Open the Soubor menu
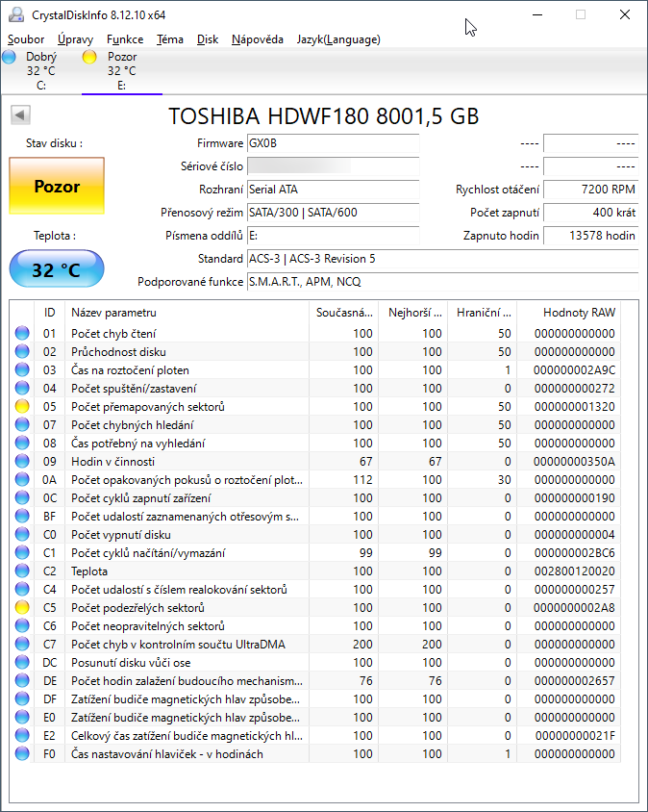The height and width of the screenshot is (812, 648). pos(26,39)
